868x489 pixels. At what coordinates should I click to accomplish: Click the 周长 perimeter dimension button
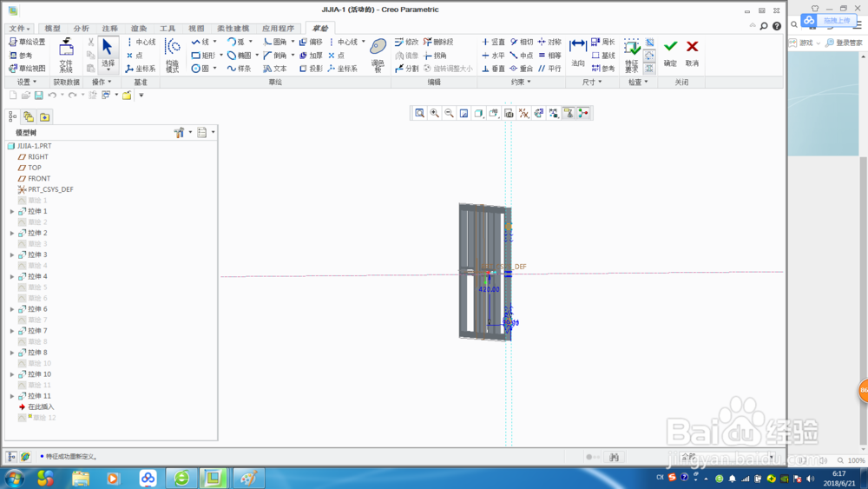[603, 42]
